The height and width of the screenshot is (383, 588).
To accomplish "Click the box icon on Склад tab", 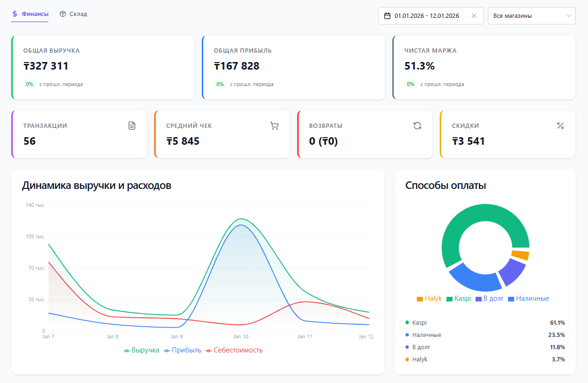I will [63, 14].
